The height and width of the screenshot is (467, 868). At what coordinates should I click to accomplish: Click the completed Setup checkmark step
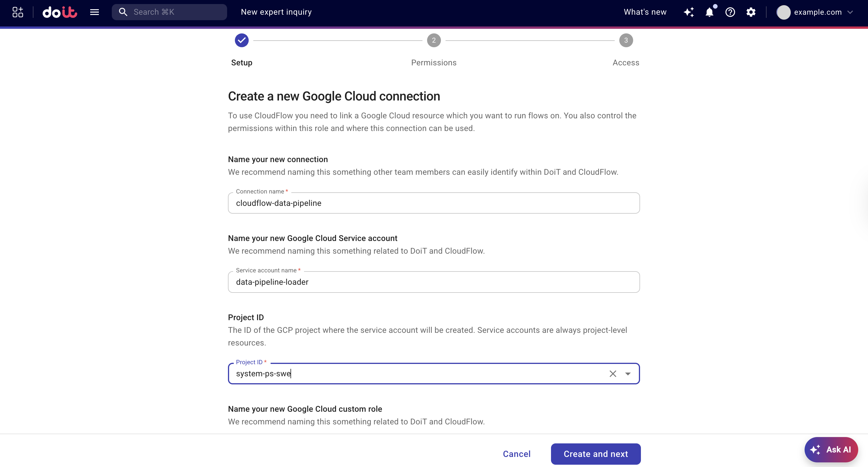tap(241, 40)
